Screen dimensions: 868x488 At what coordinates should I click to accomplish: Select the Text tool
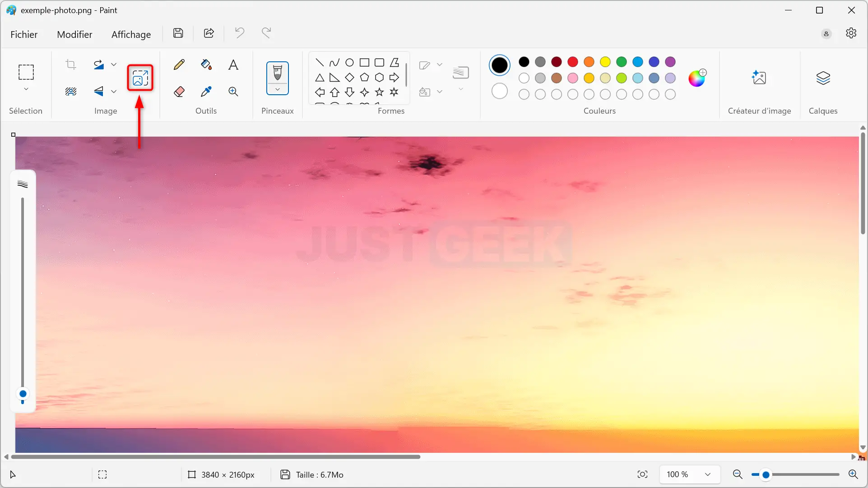click(233, 64)
